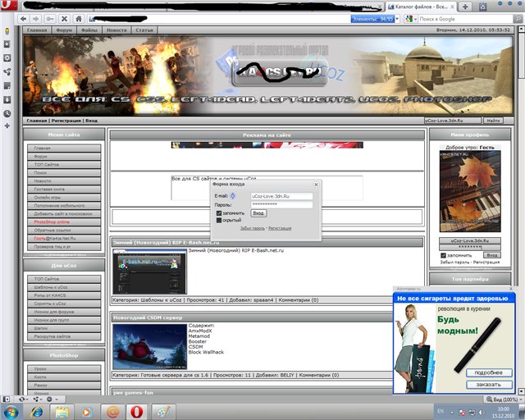The height and width of the screenshot is (420, 525).
Task: Click the 'Найти' site search button
Action: click(493, 121)
